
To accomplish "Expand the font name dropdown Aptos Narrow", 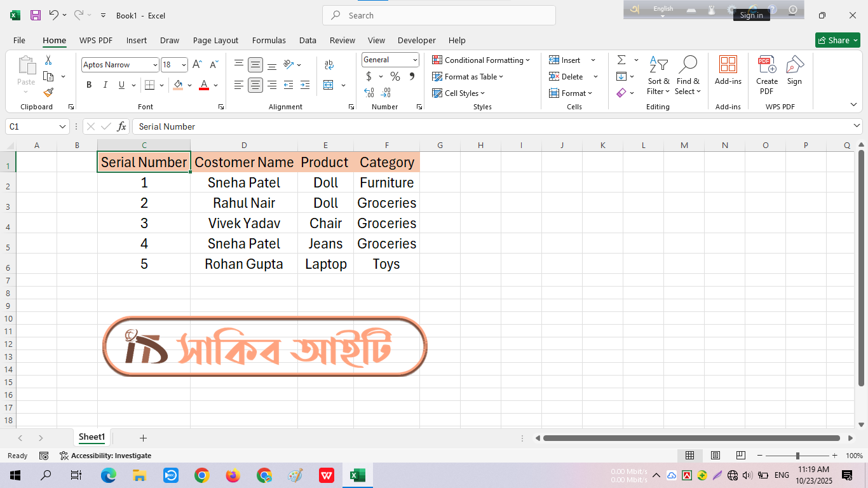I will 155,65.
